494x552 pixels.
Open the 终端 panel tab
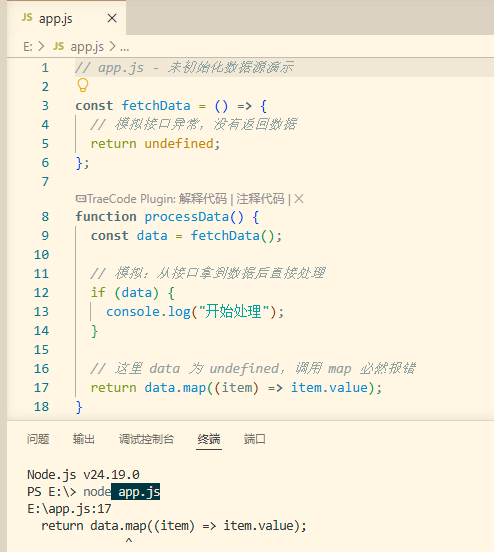click(x=209, y=439)
